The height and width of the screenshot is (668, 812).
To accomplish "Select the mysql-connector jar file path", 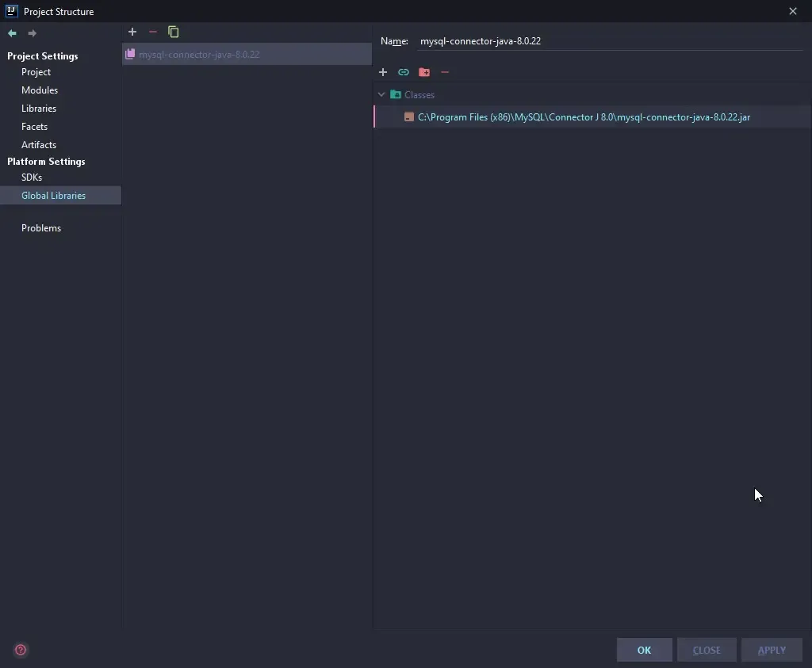I will (x=584, y=117).
